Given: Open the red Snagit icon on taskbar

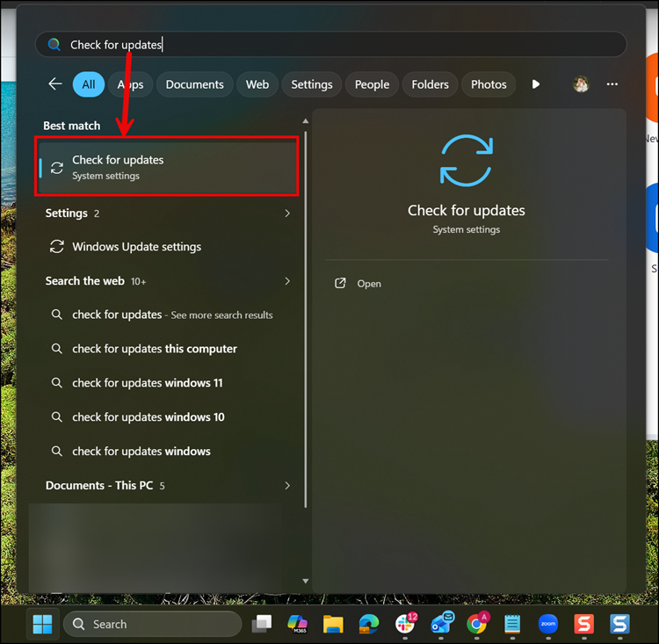Looking at the screenshot, I should (584, 624).
